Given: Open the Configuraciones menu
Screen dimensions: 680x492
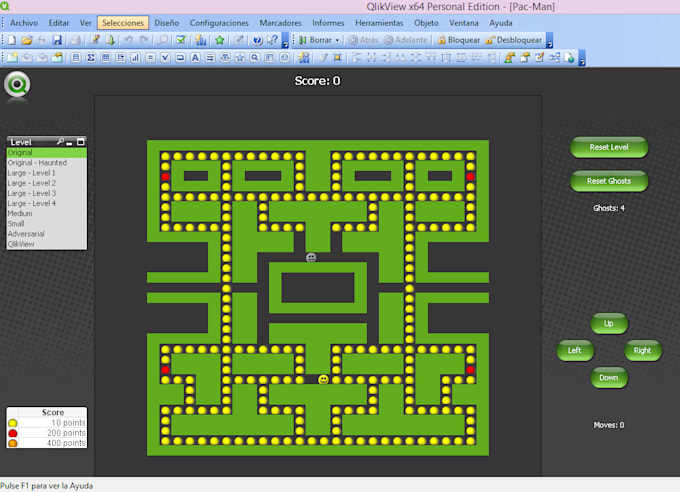Looking at the screenshot, I should [219, 23].
